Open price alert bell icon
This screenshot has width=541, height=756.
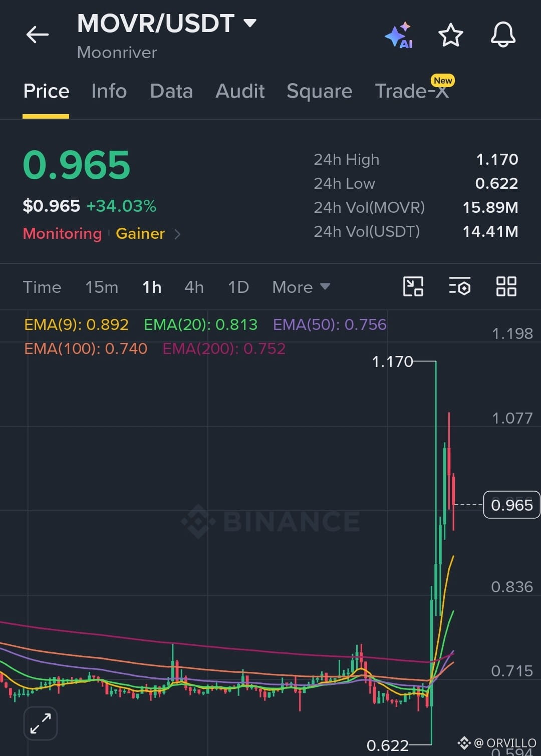[x=503, y=35]
